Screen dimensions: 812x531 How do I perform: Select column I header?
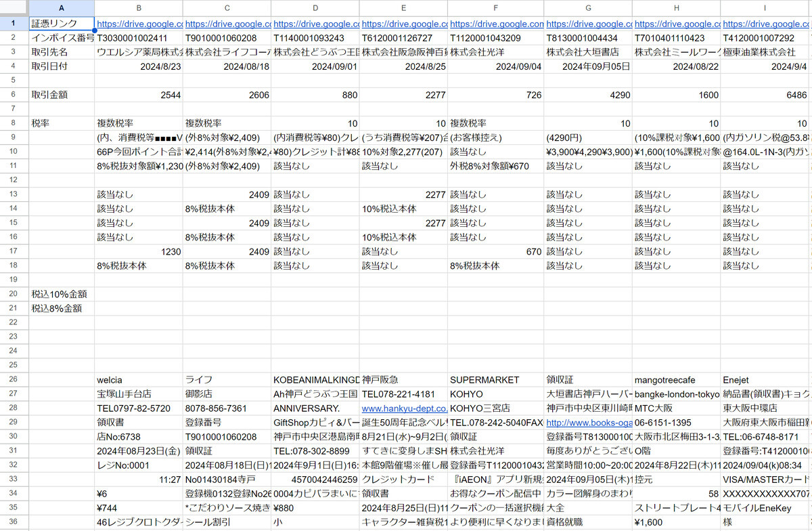(x=765, y=8)
